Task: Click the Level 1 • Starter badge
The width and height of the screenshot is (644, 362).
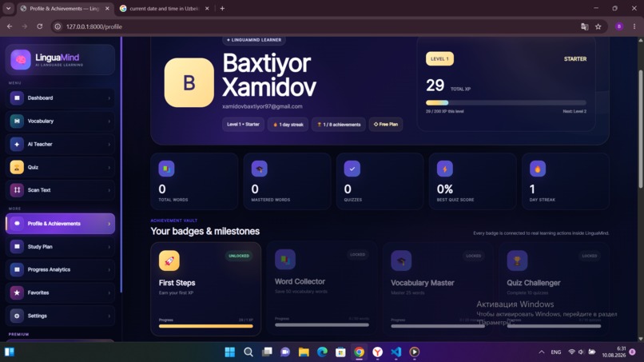Action: 243,124
